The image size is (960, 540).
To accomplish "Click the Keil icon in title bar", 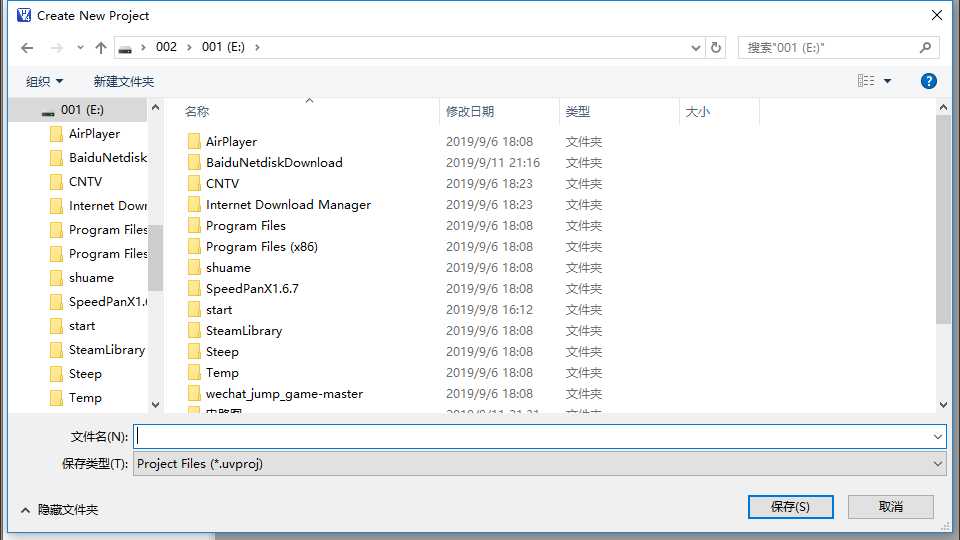I will click(23, 15).
